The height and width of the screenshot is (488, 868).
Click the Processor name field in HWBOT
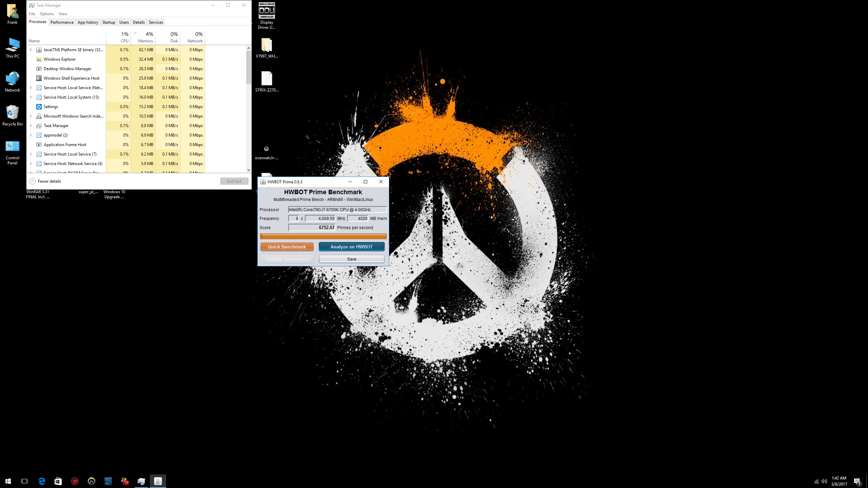click(x=337, y=209)
